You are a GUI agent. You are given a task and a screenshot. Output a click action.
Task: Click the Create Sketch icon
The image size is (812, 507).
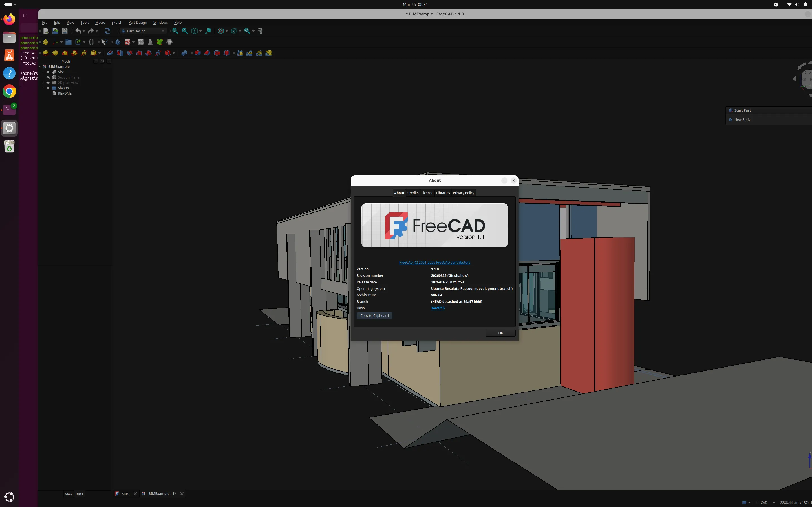127,42
